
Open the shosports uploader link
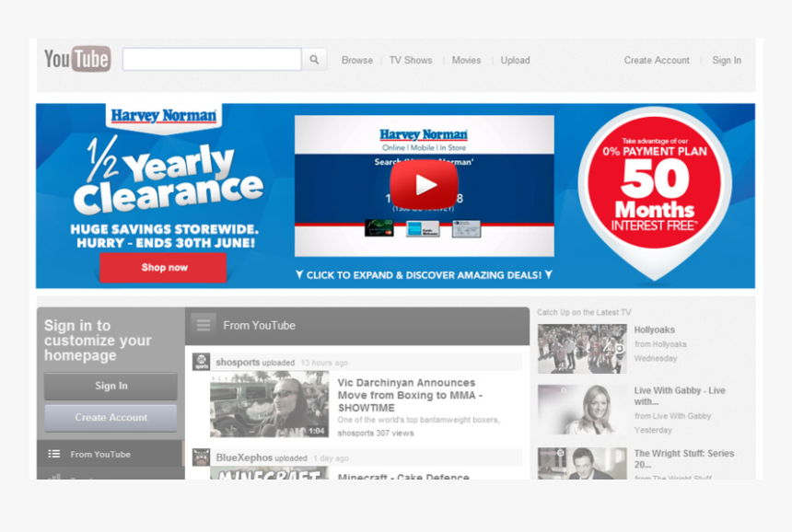238,363
